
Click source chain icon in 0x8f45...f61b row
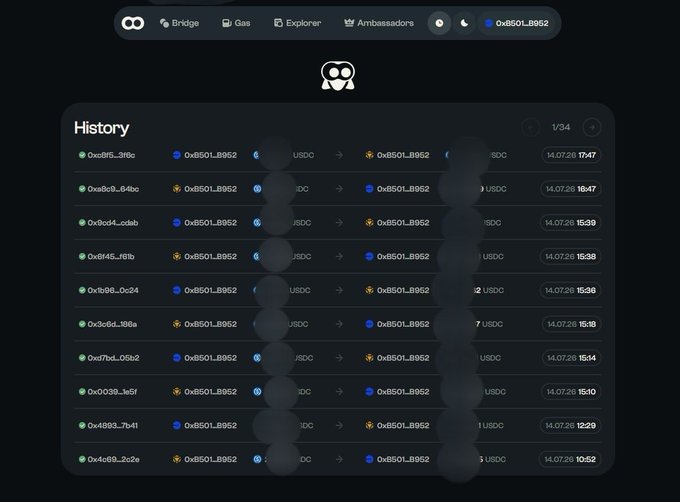point(177,256)
